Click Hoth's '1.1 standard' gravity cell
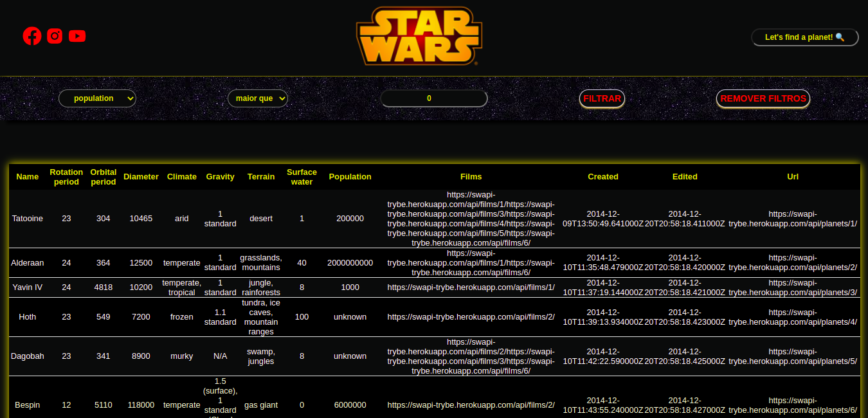The width and height of the screenshot is (868, 418). pos(220,317)
